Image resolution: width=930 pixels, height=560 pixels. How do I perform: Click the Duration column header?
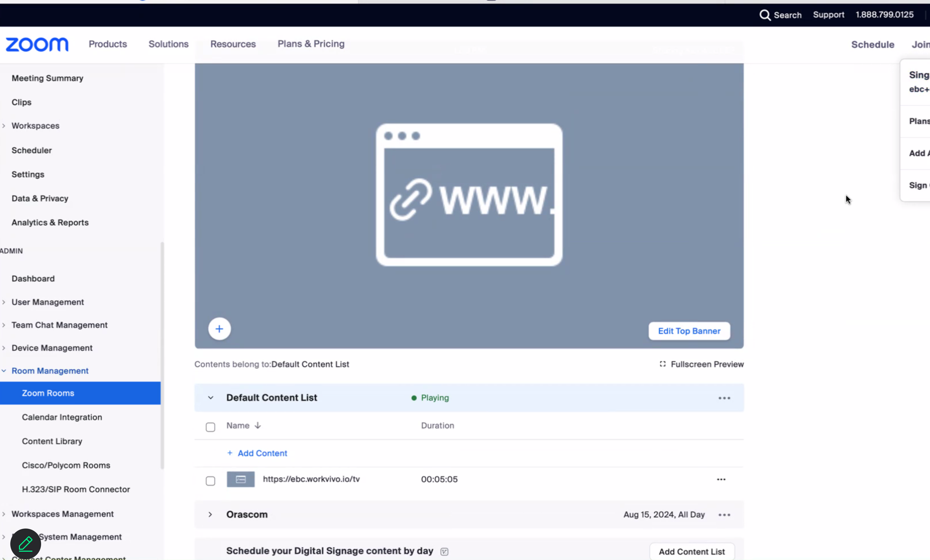(x=437, y=426)
